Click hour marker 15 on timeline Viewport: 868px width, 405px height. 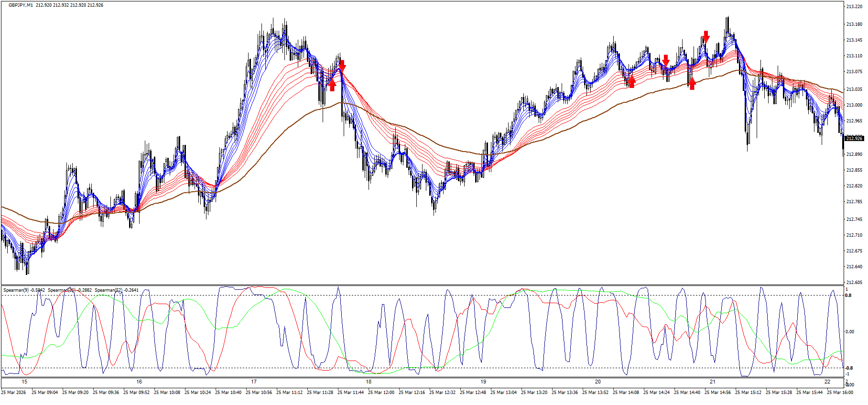(24, 382)
